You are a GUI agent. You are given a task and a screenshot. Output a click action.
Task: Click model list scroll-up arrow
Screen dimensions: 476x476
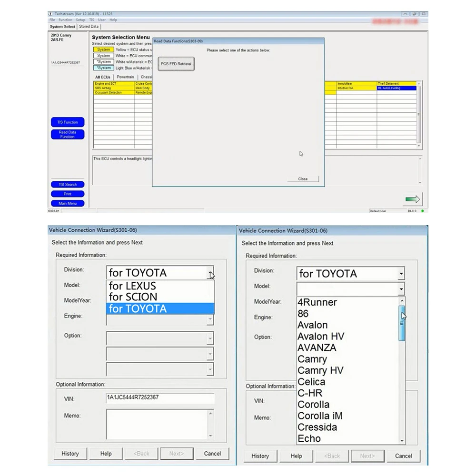click(402, 300)
